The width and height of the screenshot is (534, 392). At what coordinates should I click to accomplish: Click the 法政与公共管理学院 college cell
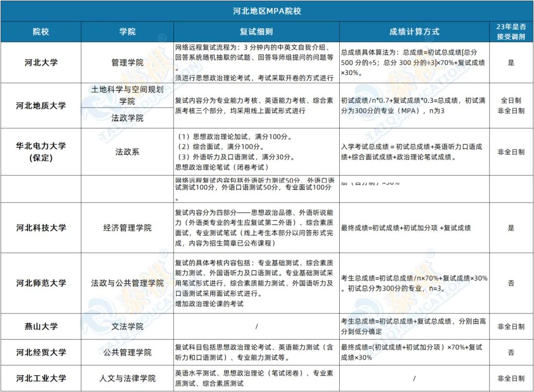(128, 283)
